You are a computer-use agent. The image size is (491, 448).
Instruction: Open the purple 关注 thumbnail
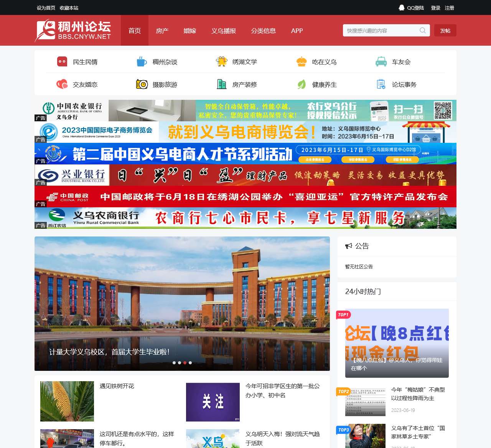pos(213,402)
